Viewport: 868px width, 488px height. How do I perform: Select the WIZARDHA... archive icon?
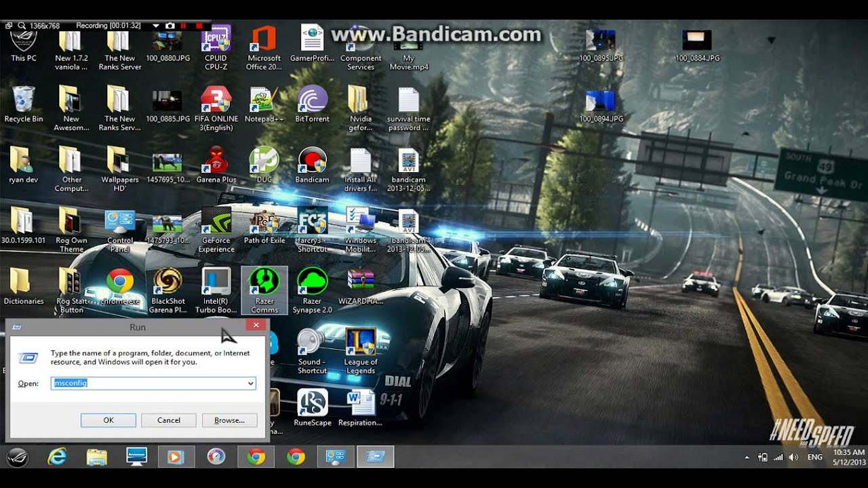(361, 287)
